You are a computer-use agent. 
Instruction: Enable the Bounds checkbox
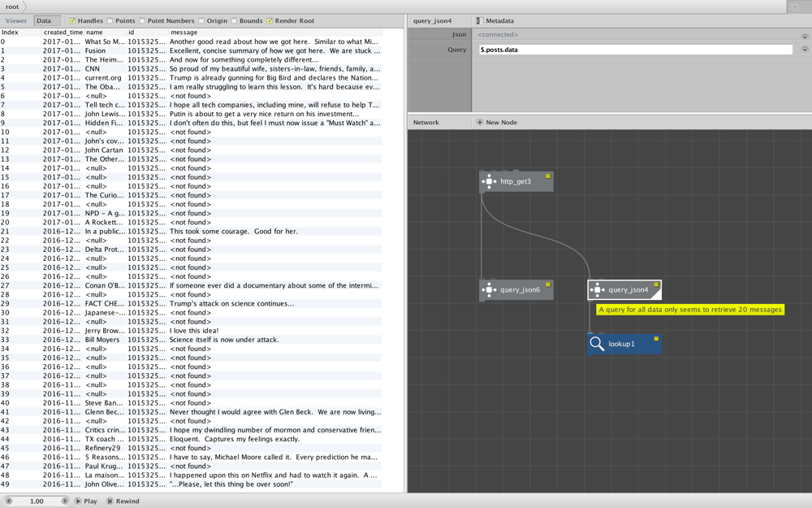tap(234, 21)
